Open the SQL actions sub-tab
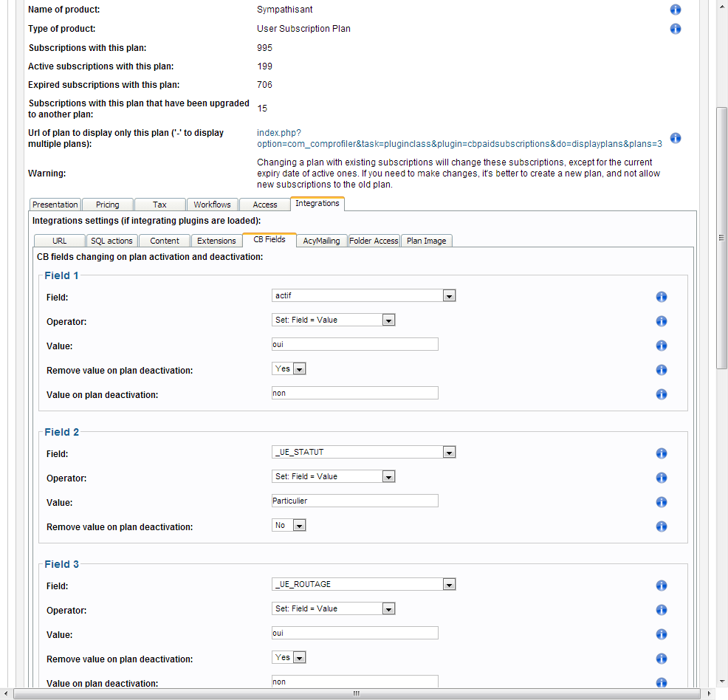This screenshot has width=728, height=700. [x=111, y=241]
